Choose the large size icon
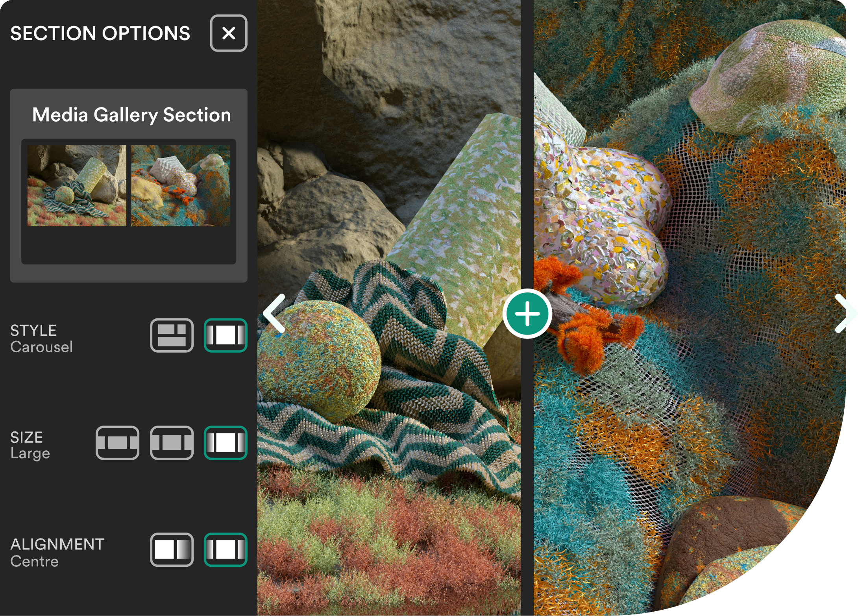Screen dimensions: 858x616 tap(226, 443)
